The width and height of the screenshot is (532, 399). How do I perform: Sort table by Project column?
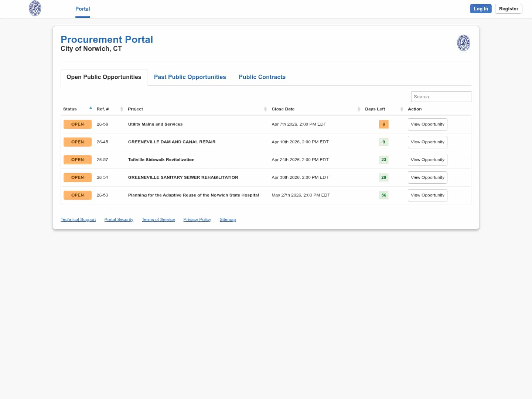(136, 109)
